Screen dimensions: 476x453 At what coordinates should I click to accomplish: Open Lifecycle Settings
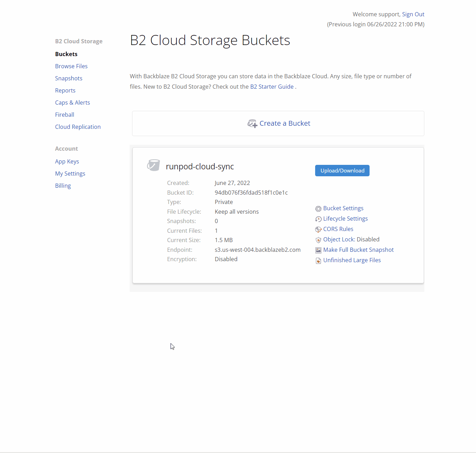[x=345, y=219]
